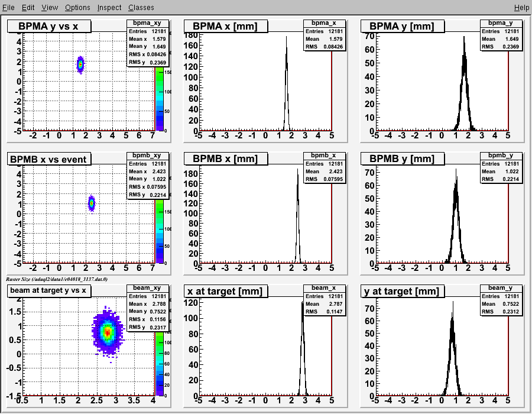This screenshot has height=414, width=532.
Task: Click the histogram peak in BPMB x plot
Action: 297,170
